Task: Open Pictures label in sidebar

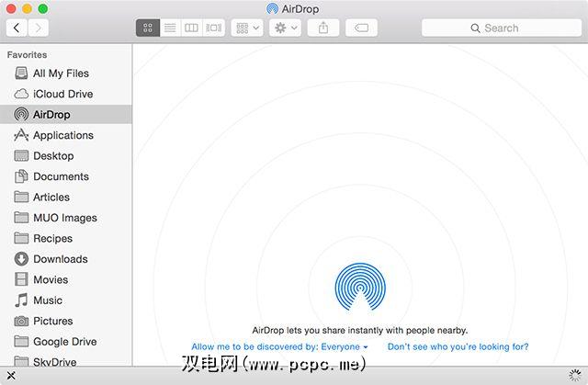Action: (53, 321)
